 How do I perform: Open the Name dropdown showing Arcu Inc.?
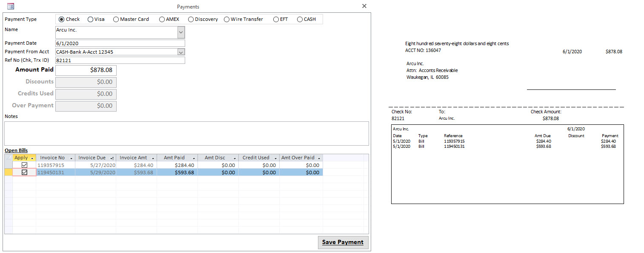[180, 32]
